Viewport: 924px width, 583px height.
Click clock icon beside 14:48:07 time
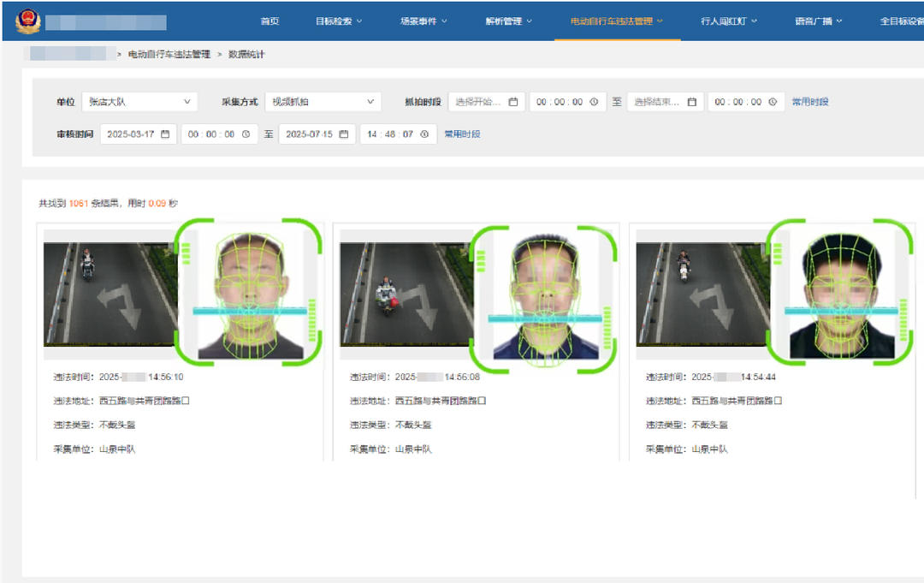(x=424, y=134)
